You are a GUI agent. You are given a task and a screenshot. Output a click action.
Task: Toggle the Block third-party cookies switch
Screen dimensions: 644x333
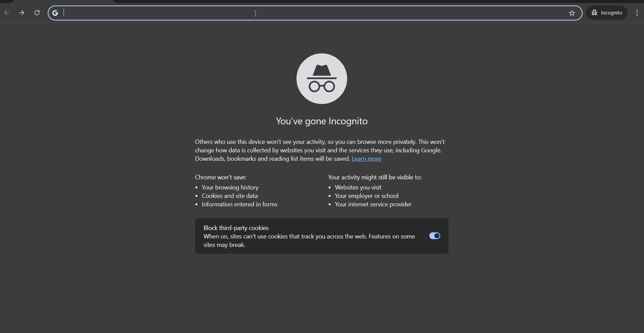(435, 236)
